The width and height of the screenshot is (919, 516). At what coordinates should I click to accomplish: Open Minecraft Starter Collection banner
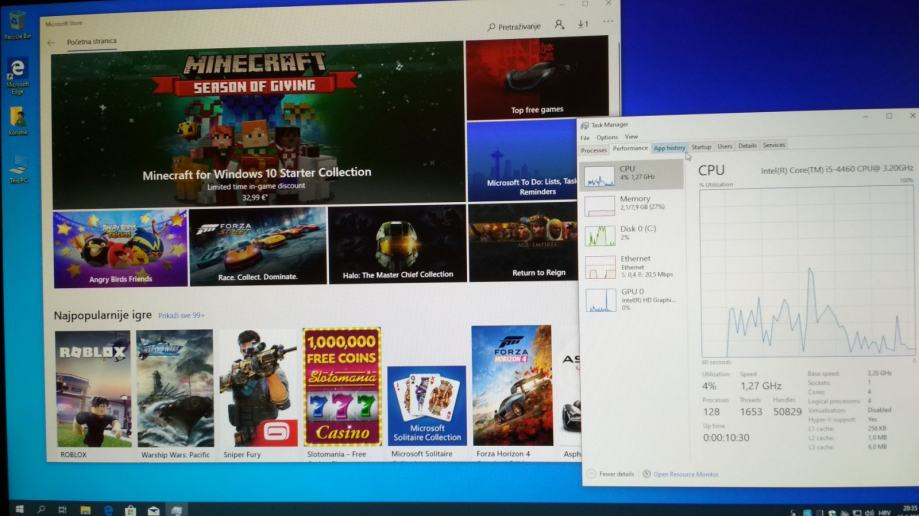click(258, 125)
